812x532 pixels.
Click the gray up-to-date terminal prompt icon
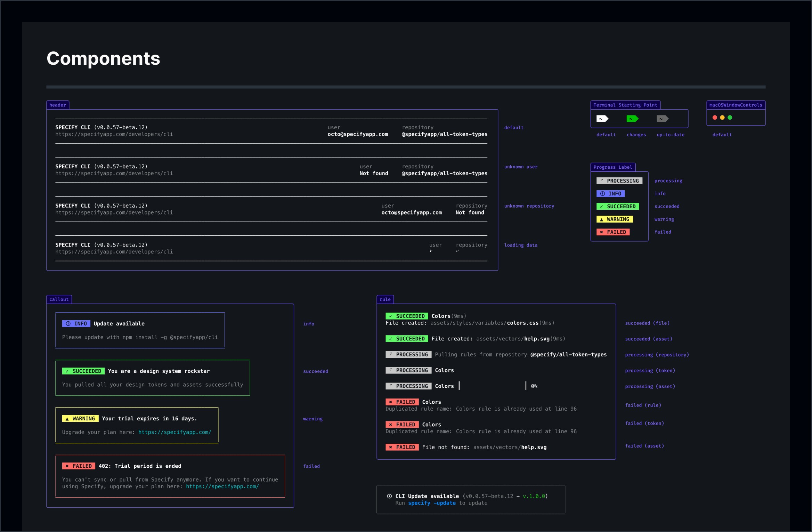tap(662, 119)
